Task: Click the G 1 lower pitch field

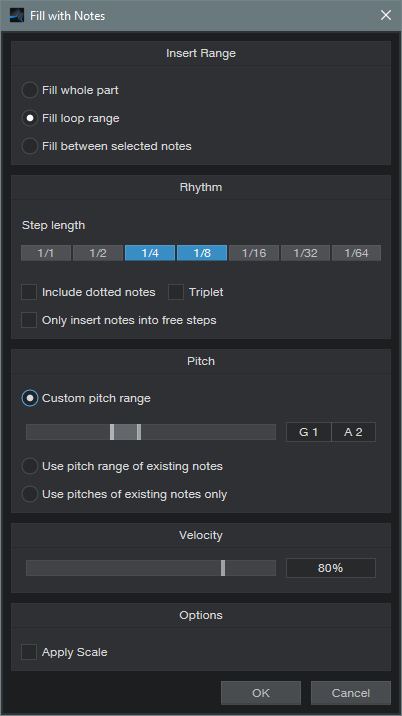Action: pos(308,432)
